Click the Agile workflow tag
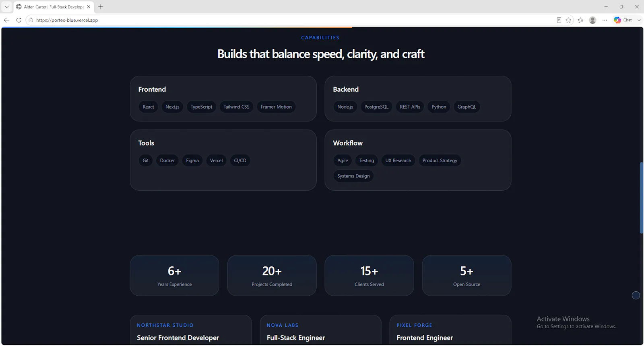Image resolution: width=644 pixels, height=346 pixels. coord(343,160)
